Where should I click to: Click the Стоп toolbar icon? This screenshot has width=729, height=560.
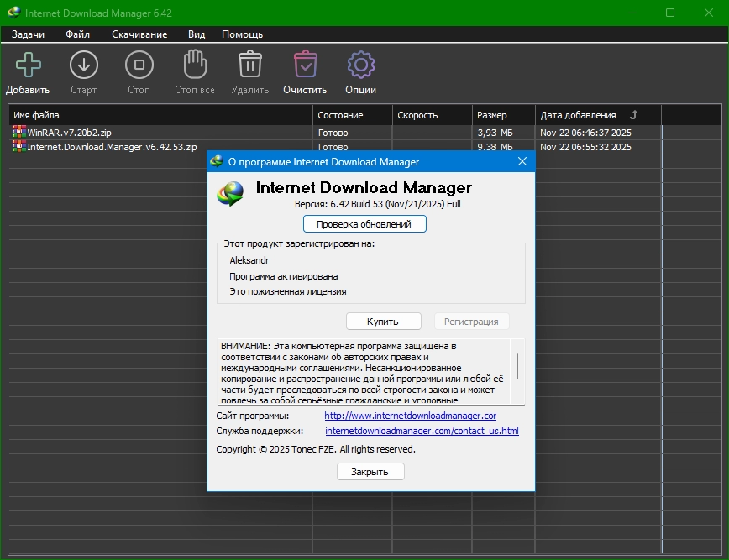point(139,65)
